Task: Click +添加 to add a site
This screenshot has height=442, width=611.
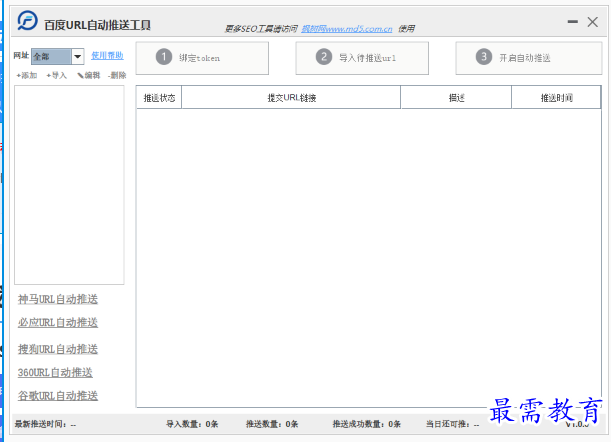Action: click(26, 76)
